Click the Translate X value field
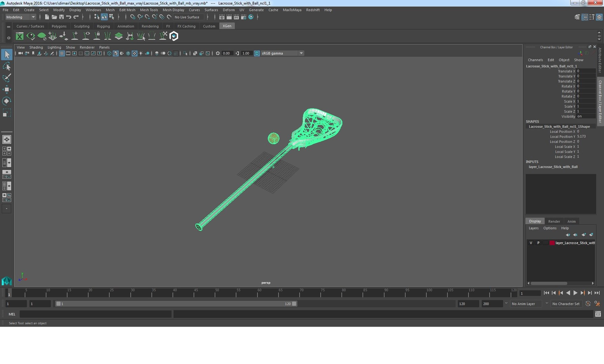Image resolution: width=604 pixels, height=364 pixels. click(x=586, y=71)
